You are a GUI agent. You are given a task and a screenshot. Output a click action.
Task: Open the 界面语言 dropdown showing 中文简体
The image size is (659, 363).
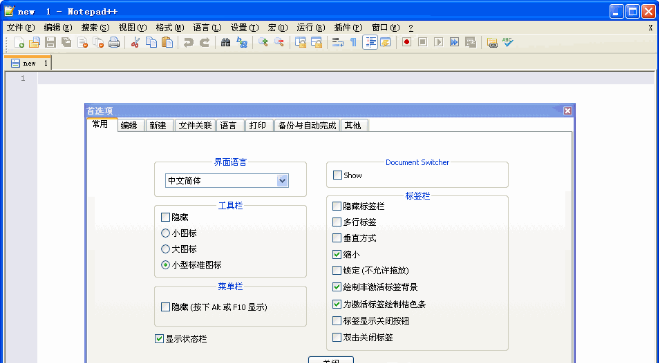(x=227, y=181)
